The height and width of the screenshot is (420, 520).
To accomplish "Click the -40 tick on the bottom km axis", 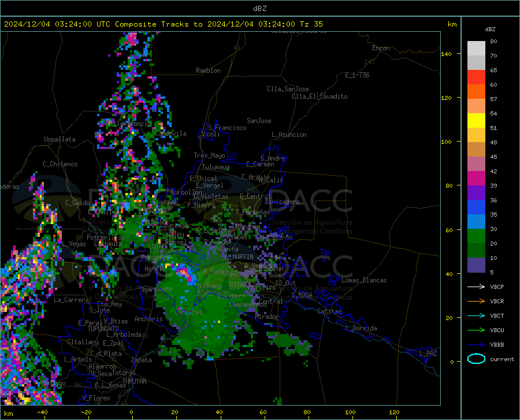I will click(x=42, y=412).
